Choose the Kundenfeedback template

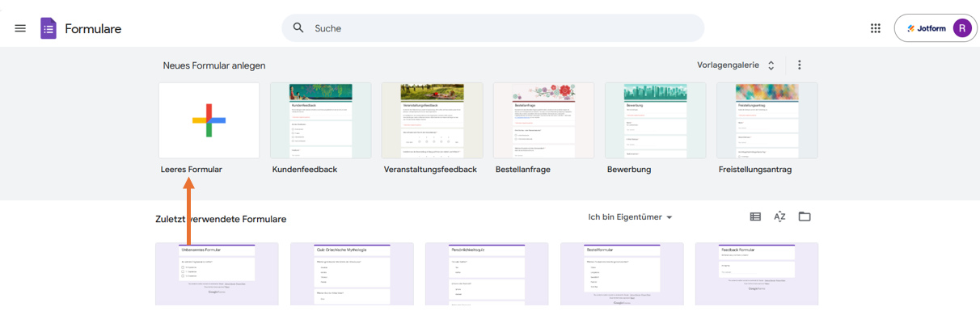[x=321, y=120]
